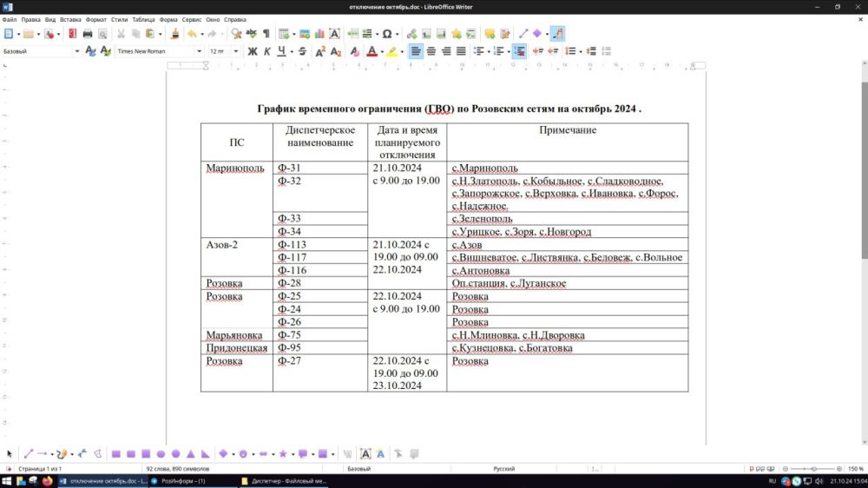868x488 pixels.
Task: Click the Clone Formatting paintbrush icon
Action: coord(174,34)
